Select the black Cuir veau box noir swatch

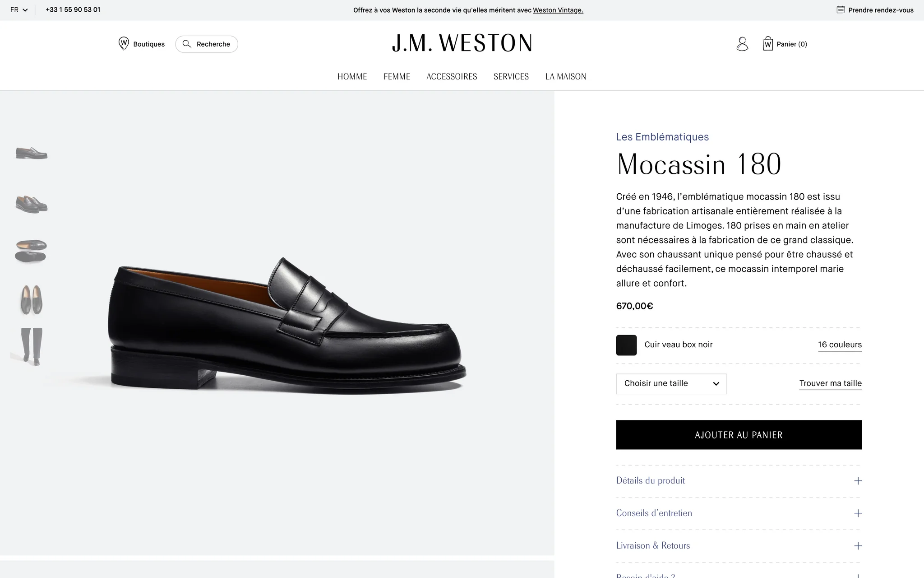626,345
